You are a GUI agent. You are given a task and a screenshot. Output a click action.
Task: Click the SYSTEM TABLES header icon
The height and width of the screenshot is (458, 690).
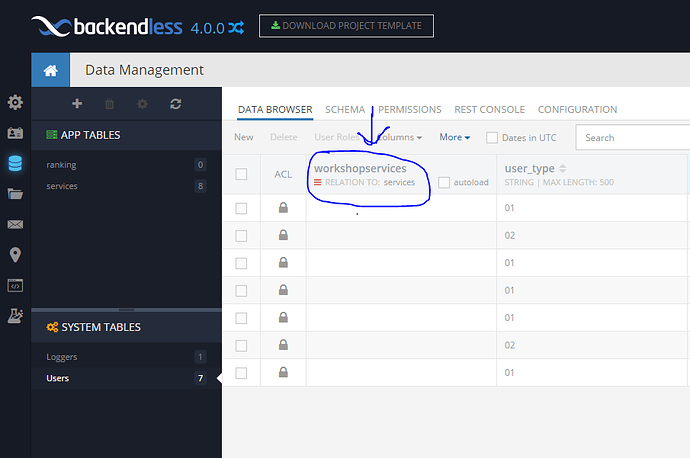52,327
